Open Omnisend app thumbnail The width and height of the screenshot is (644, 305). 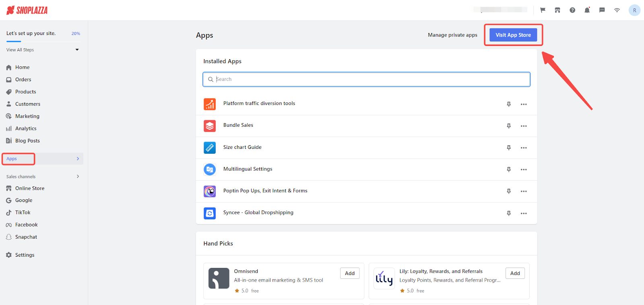pyautogui.click(x=219, y=278)
